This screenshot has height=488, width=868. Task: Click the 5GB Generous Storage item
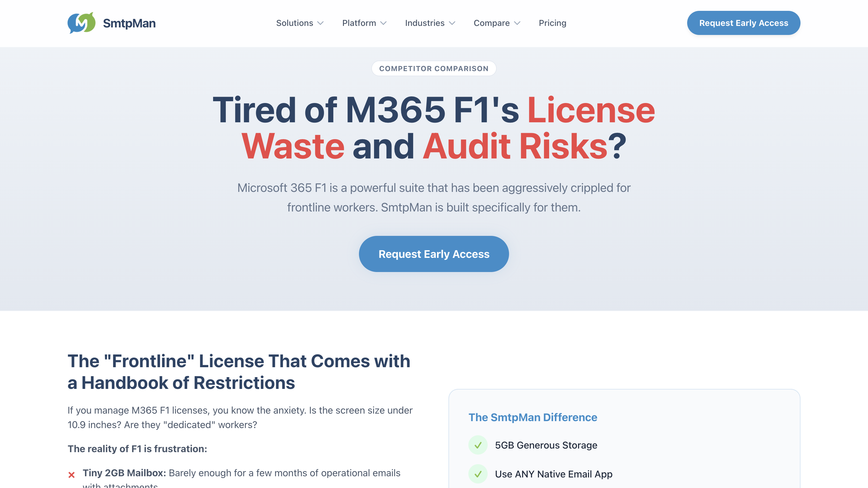(x=546, y=445)
